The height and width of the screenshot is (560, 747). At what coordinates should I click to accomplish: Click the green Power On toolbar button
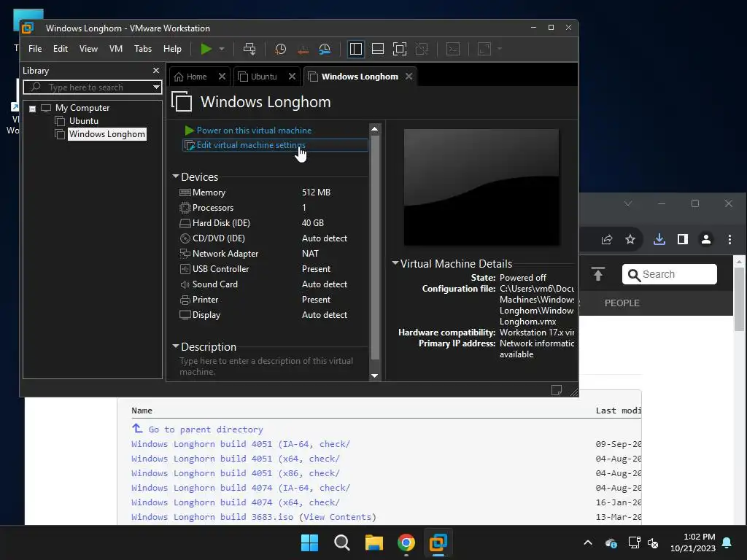click(206, 49)
